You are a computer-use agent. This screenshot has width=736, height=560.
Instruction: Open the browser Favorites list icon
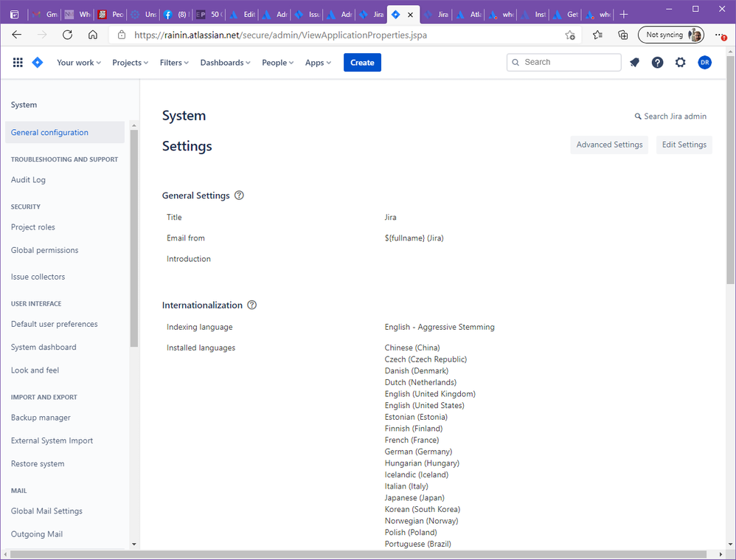pyautogui.click(x=597, y=35)
